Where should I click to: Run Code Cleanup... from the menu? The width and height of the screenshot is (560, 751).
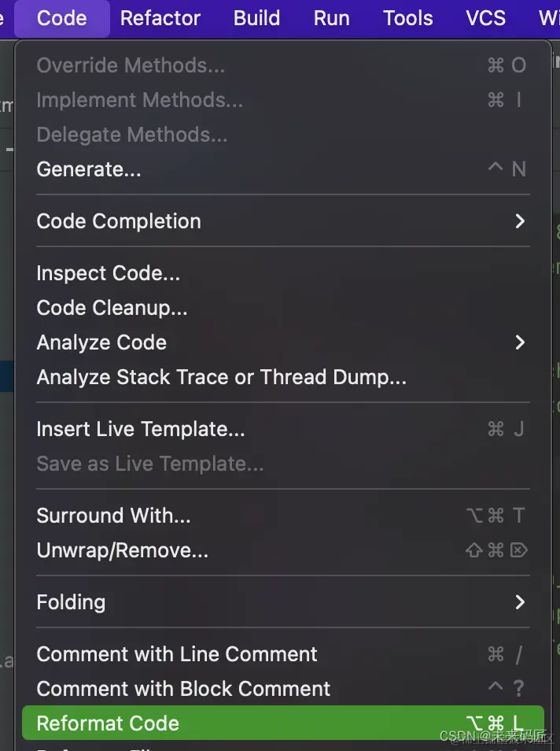[112, 308]
